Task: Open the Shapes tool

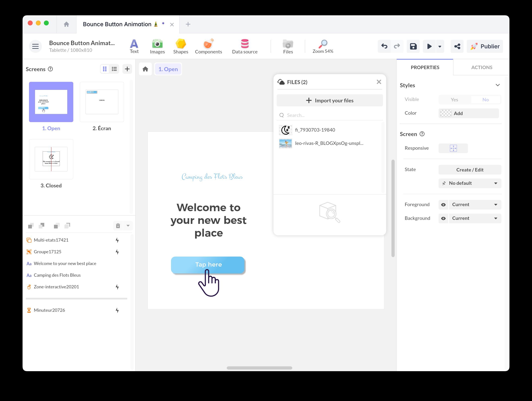Action: point(181,46)
